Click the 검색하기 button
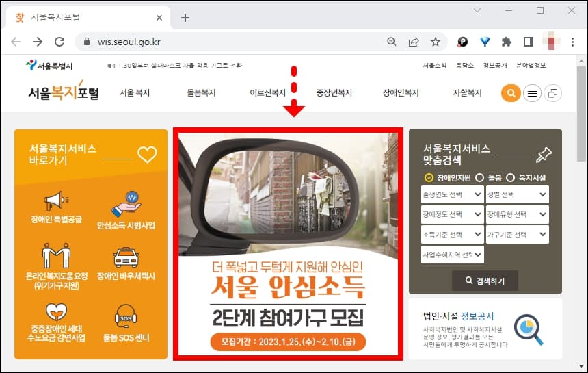 click(485, 281)
